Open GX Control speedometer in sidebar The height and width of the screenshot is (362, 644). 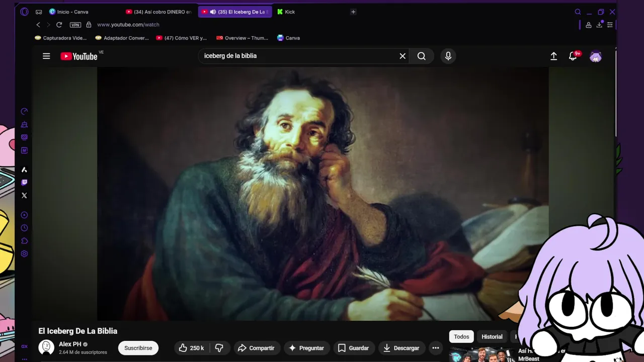(x=24, y=112)
